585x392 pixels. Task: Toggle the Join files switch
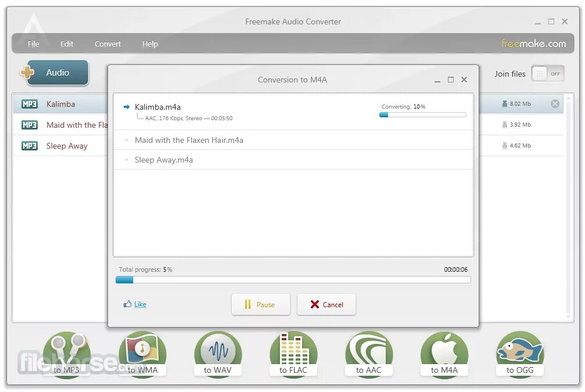pyautogui.click(x=548, y=74)
